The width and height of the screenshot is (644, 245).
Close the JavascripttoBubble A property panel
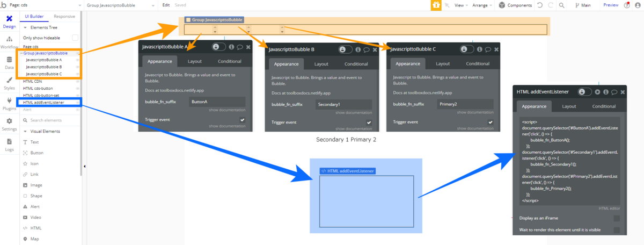[x=248, y=47]
